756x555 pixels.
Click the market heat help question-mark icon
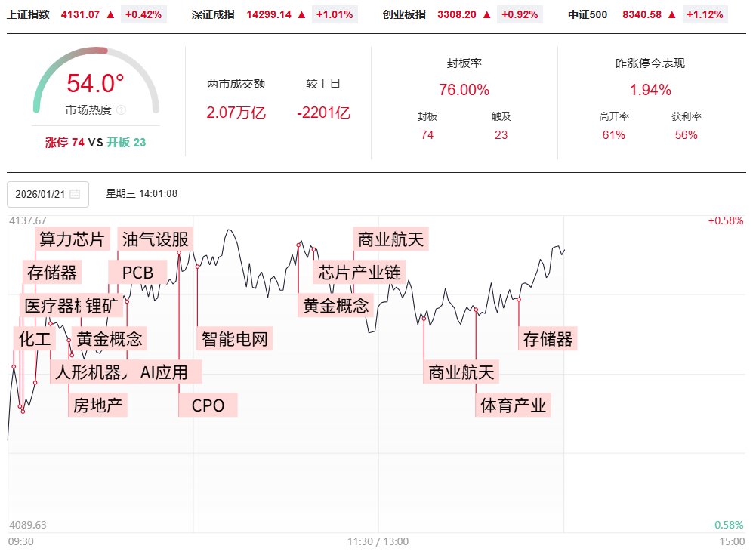tap(122, 110)
